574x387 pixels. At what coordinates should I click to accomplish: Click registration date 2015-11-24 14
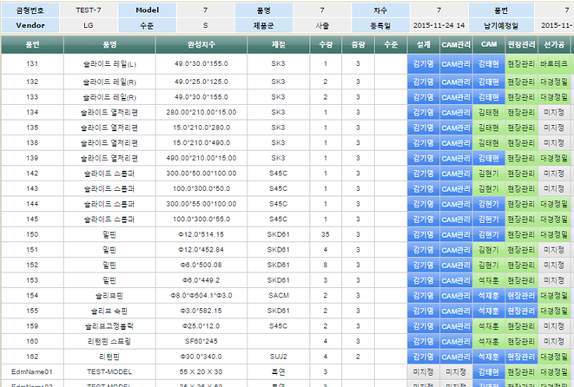pos(439,26)
